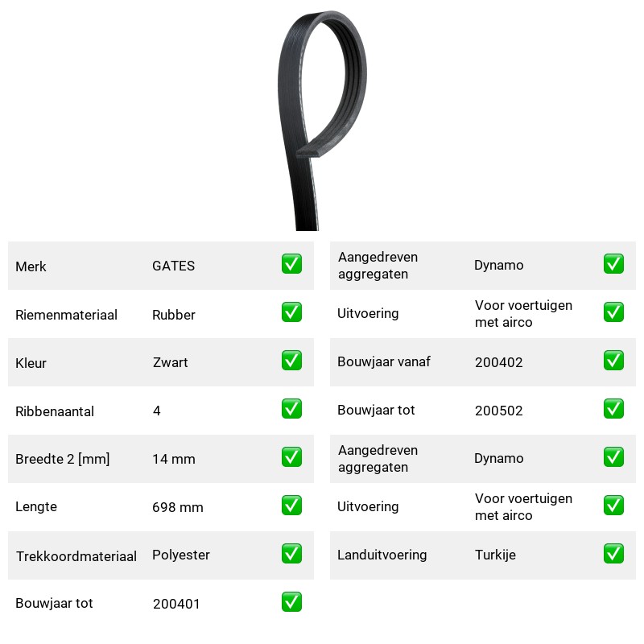Image resolution: width=644 pixels, height=644 pixels.
Task: Click the first 'Voor voertuigen met airco' value
Action: 523,314
